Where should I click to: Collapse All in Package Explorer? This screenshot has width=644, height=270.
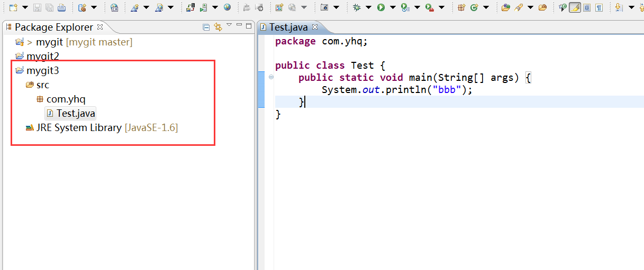[206, 27]
